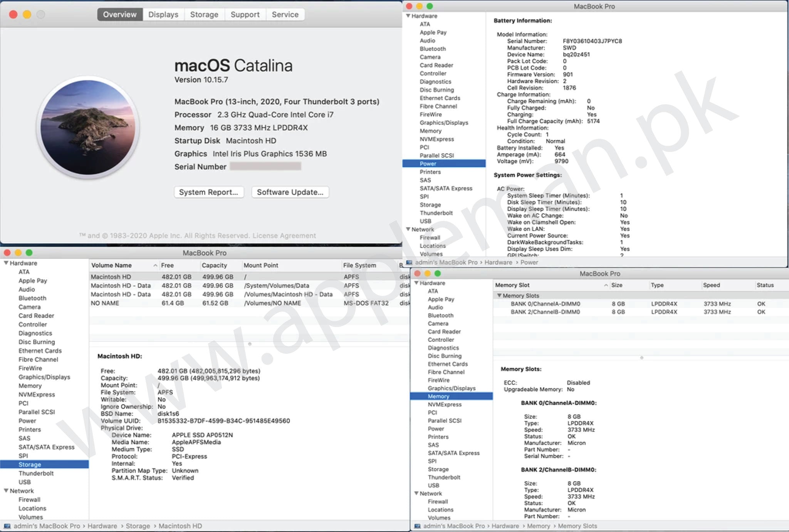Select Memory in Memory window sidebar
Viewport: 789px width, 532px height.
point(452,396)
